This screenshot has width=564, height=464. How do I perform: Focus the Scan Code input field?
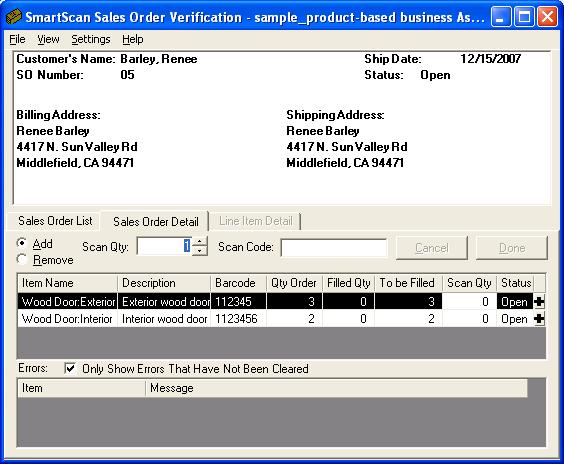tap(334, 247)
